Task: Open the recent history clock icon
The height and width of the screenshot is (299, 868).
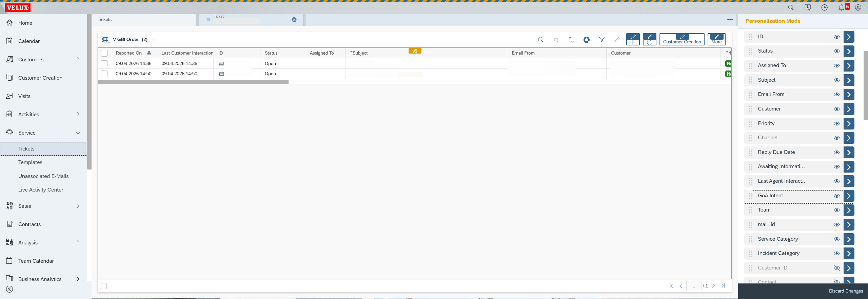Action: click(x=825, y=7)
